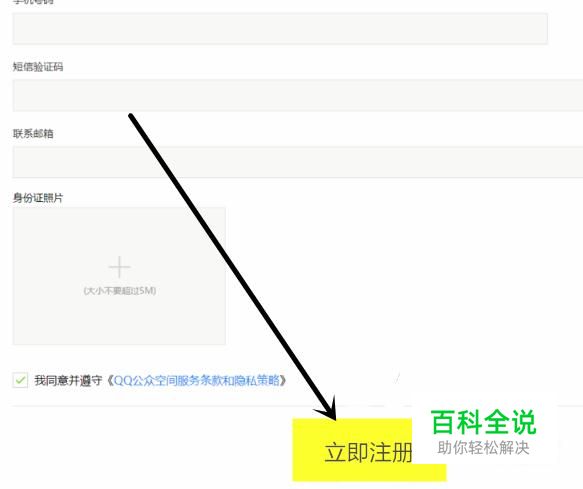The height and width of the screenshot is (489, 583).
Task: Open the QQ公众空间服务条款和隐私策略 link
Action: 197,380
